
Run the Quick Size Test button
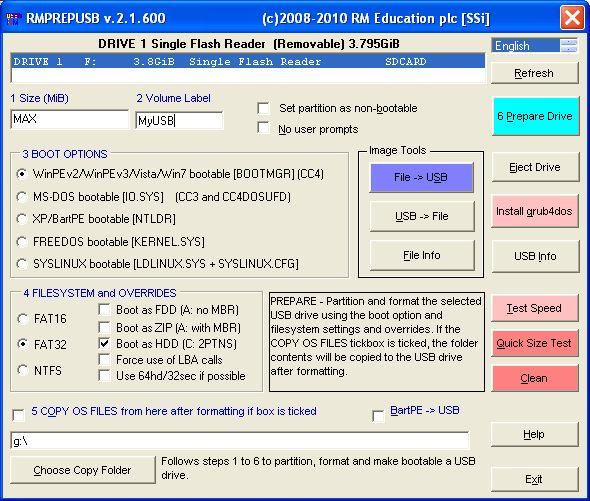pos(534,343)
